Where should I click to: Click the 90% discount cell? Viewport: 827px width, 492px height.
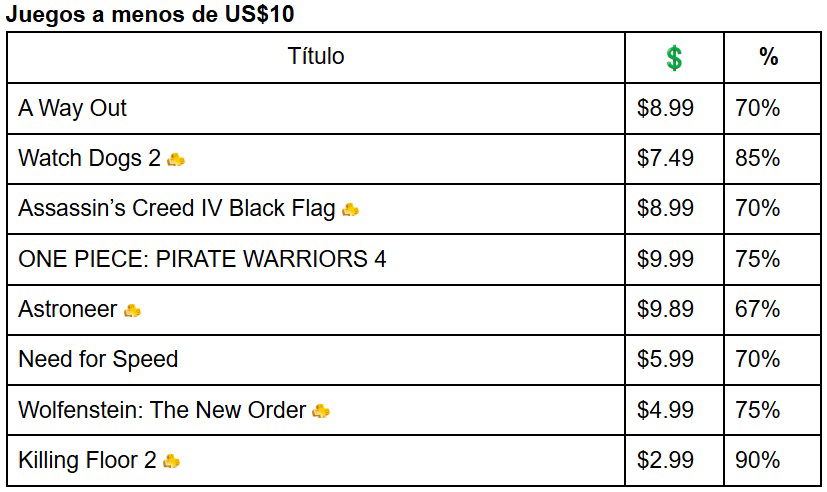(757, 460)
